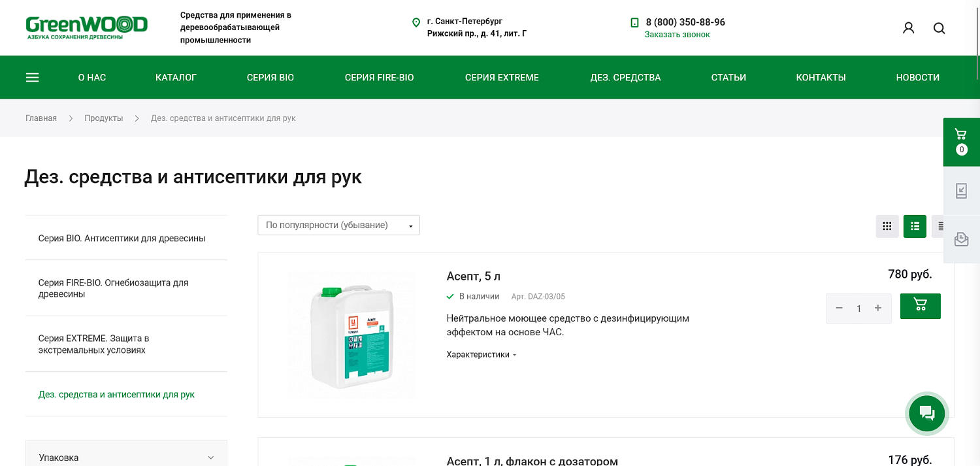Expand Характеристики for Асепт 5 л

click(482, 354)
